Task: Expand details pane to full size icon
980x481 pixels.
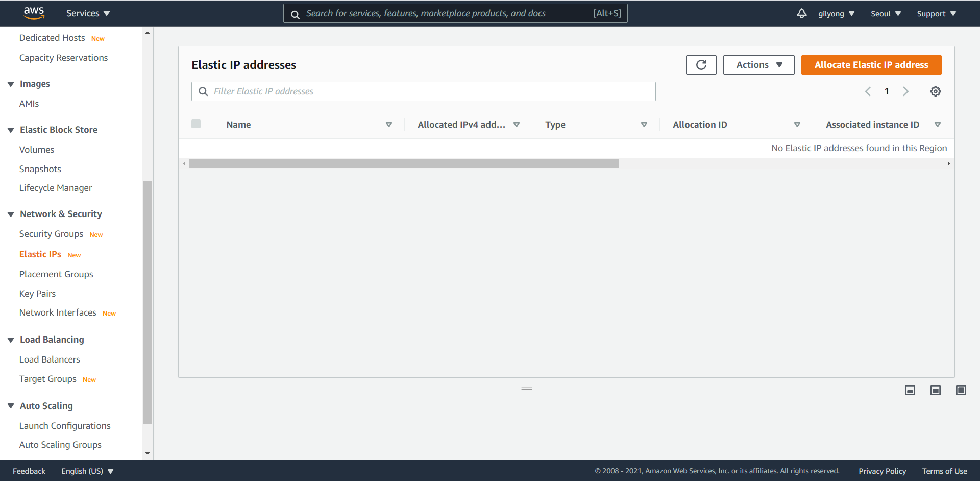Action: tap(961, 390)
